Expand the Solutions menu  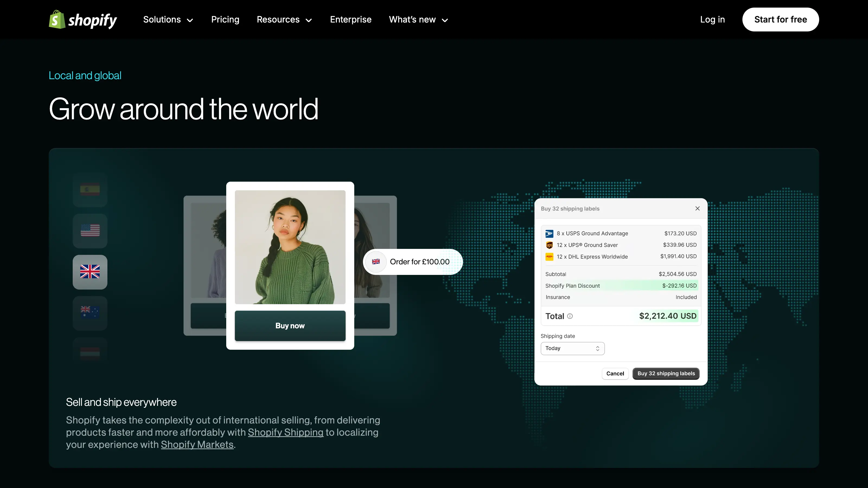click(x=168, y=20)
